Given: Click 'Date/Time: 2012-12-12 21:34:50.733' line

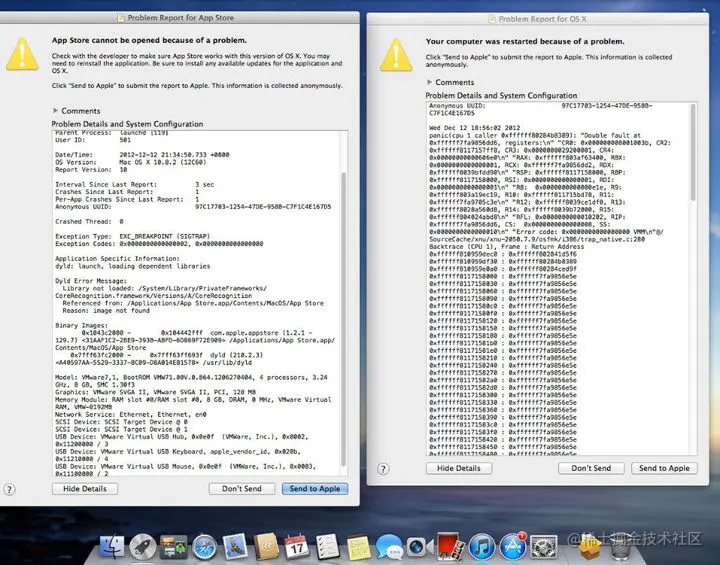Looking at the screenshot, I should [142, 155].
